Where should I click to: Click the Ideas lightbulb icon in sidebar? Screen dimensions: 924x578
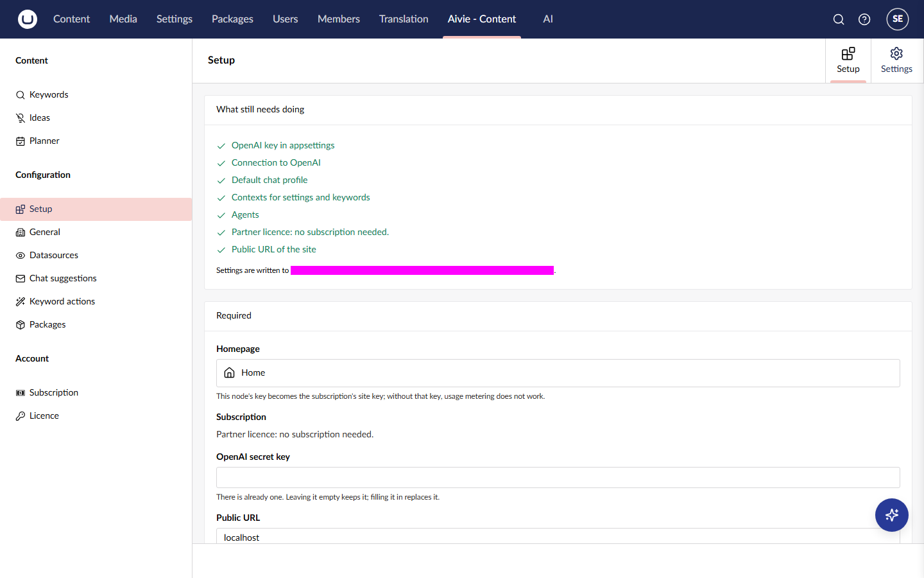pos(21,118)
